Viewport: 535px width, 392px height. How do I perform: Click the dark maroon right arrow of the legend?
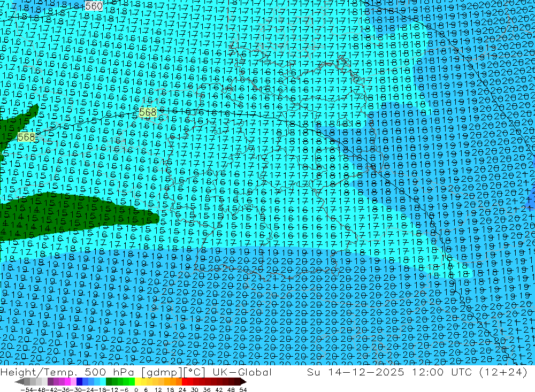point(243,382)
